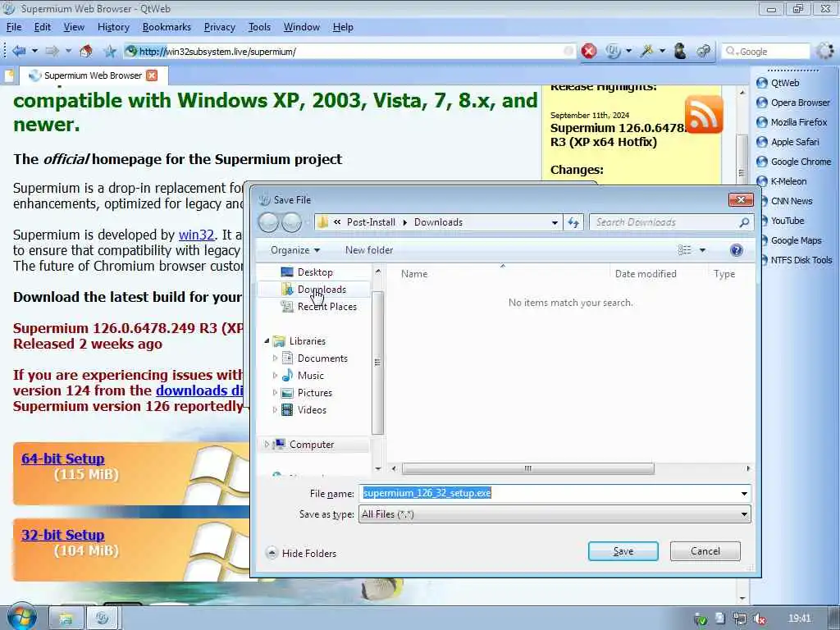Click New folder in Save File dialog
The width and height of the screenshot is (840, 630).
pos(369,250)
